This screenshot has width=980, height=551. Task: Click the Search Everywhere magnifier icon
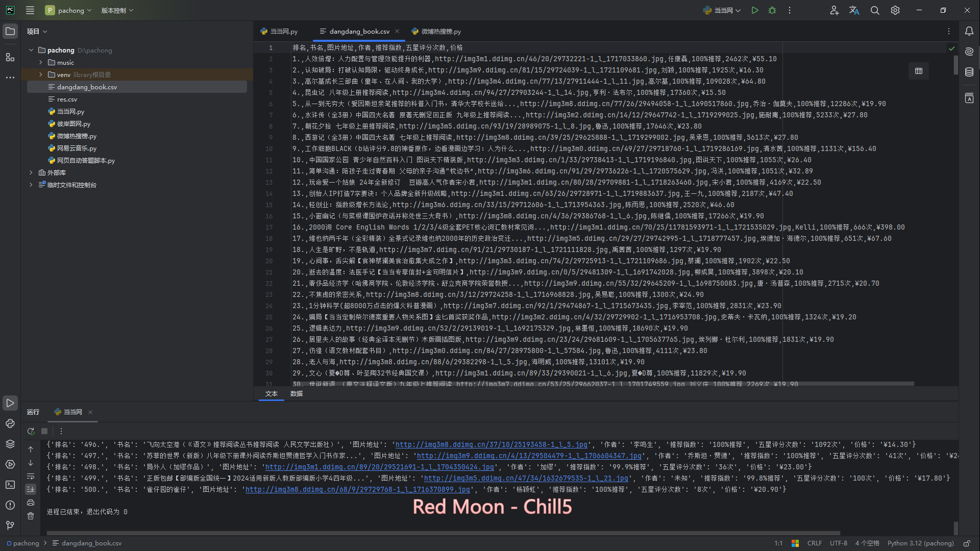(x=875, y=10)
